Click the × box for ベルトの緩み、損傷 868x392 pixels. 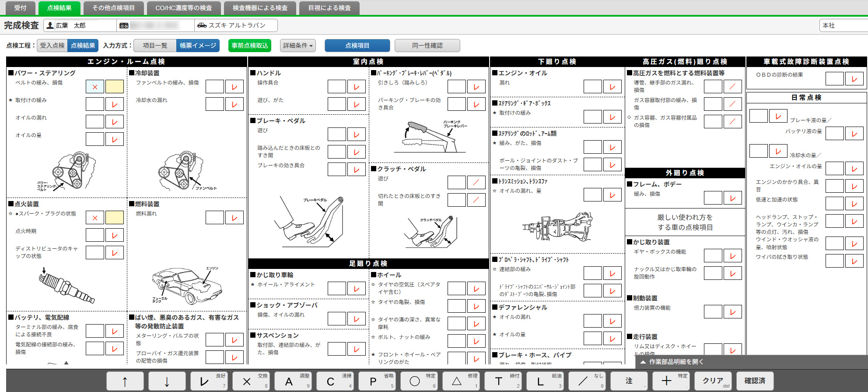[95, 87]
